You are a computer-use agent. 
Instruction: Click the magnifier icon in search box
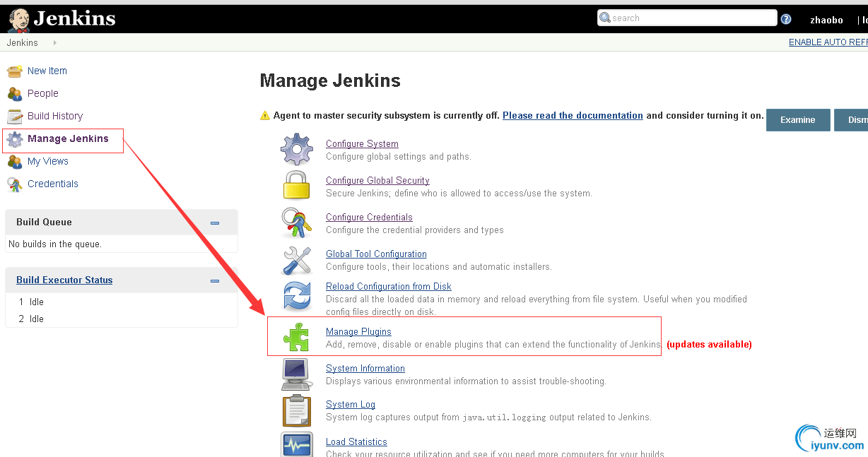tap(605, 18)
